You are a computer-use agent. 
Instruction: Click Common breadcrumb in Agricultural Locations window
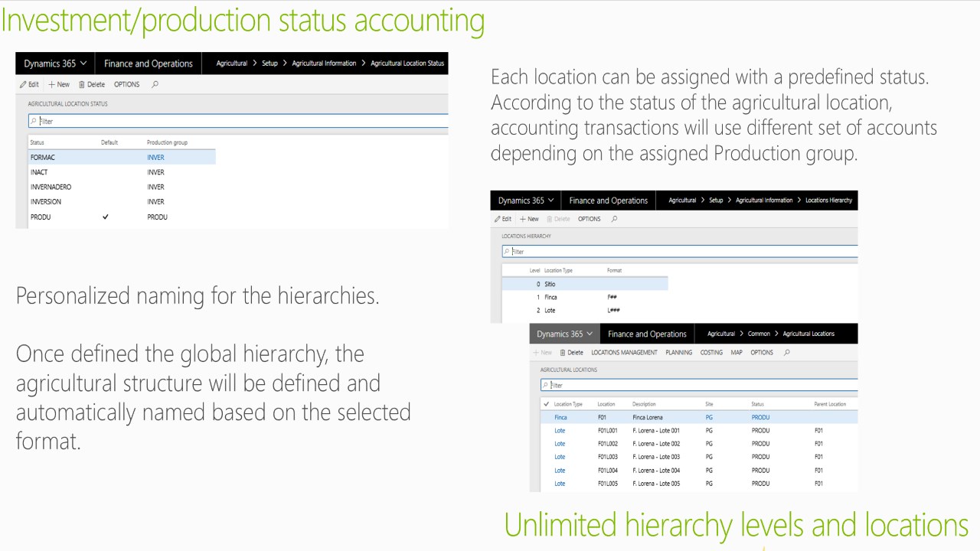(x=759, y=334)
